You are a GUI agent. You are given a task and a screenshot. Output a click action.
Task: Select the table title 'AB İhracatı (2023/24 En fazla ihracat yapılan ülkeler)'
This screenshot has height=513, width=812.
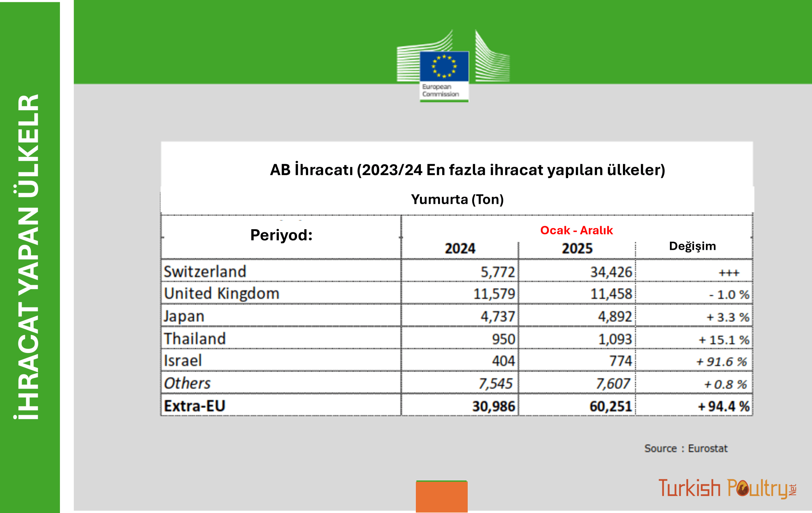[x=467, y=170]
